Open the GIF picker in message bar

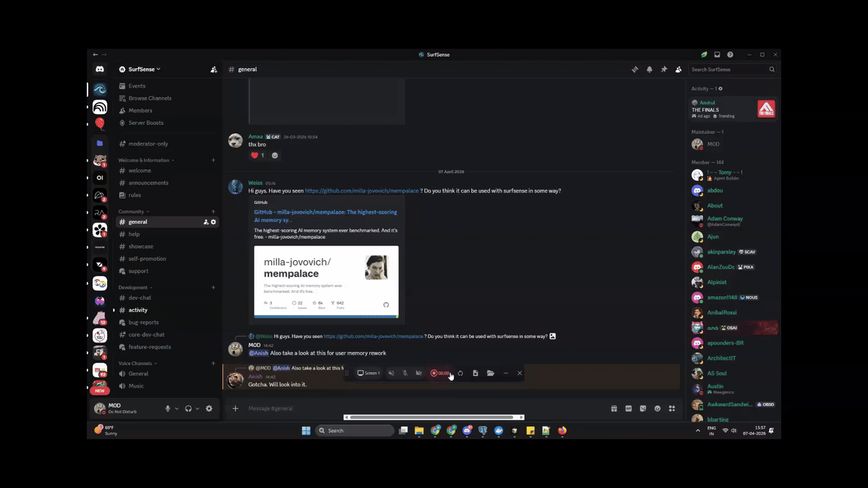(629, 409)
